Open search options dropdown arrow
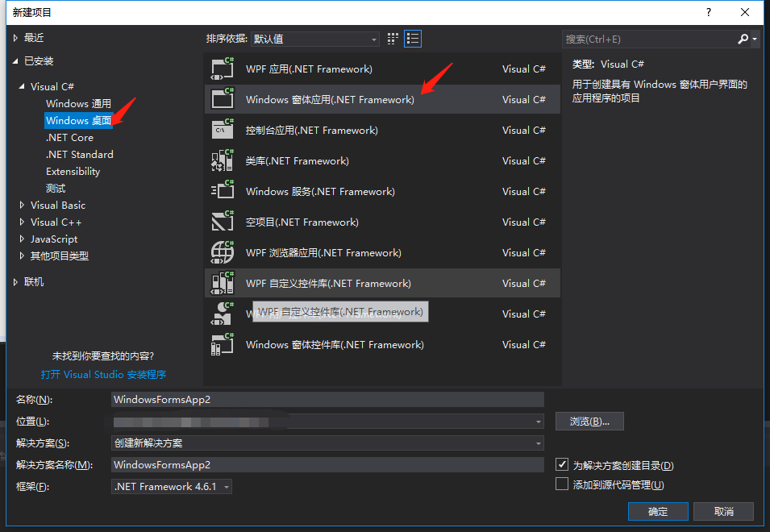 coord(755,39)
